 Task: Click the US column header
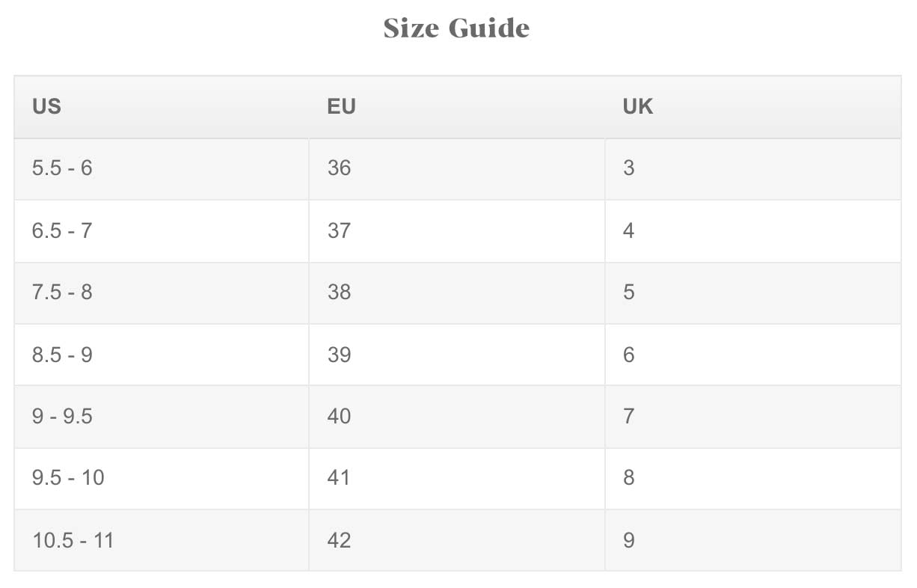coord(46,107)
